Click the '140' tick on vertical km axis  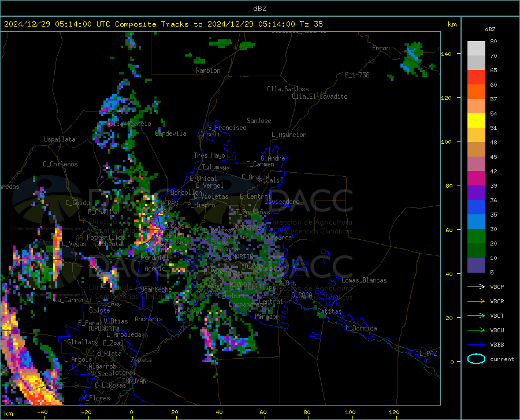pyautogui.click(x=446, y=54)
